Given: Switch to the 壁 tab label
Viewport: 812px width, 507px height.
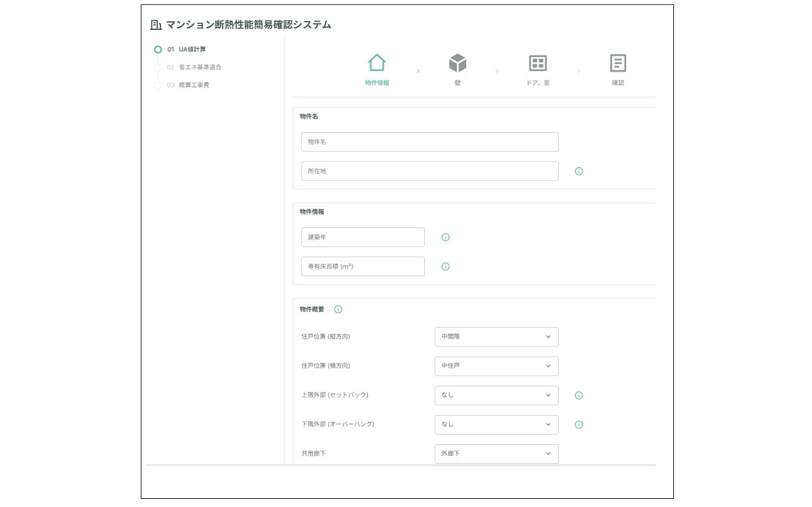Looking at the screenshot, I should click(457, 83).
